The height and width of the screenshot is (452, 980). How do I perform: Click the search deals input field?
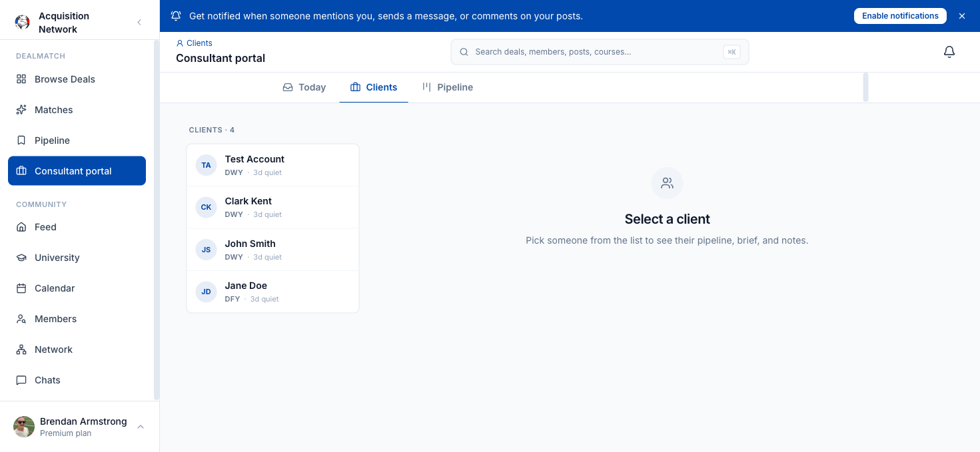(x=600, y=52)
